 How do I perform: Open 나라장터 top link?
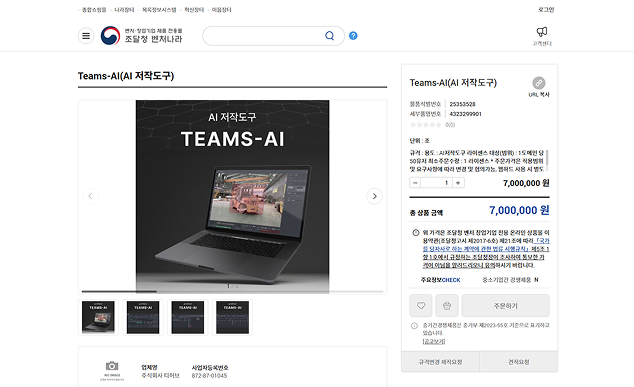pos(124,10)
